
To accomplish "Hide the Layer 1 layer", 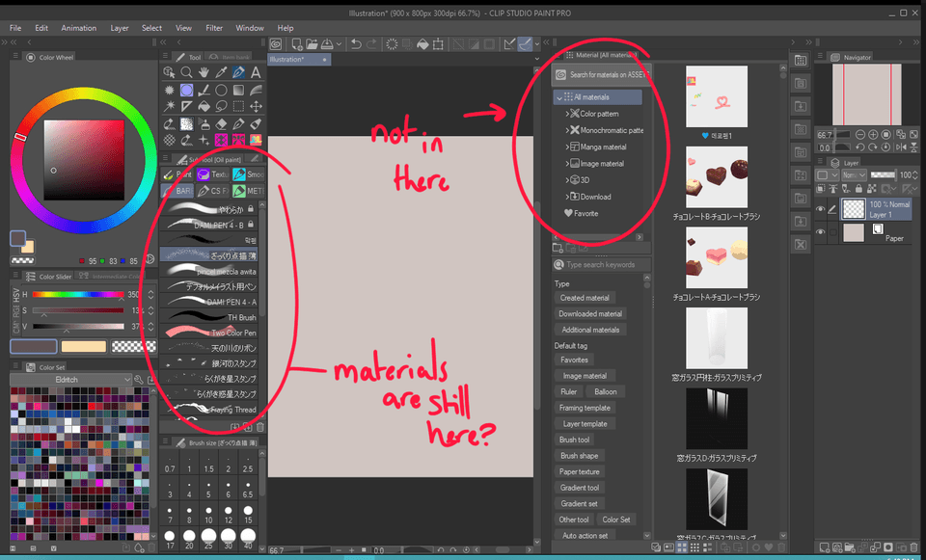I will 821,209.
